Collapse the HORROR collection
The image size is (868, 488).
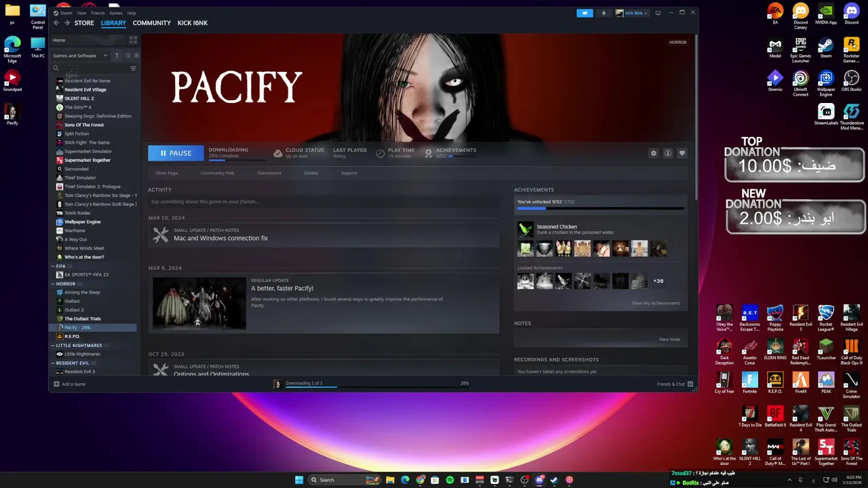point(54,284)
